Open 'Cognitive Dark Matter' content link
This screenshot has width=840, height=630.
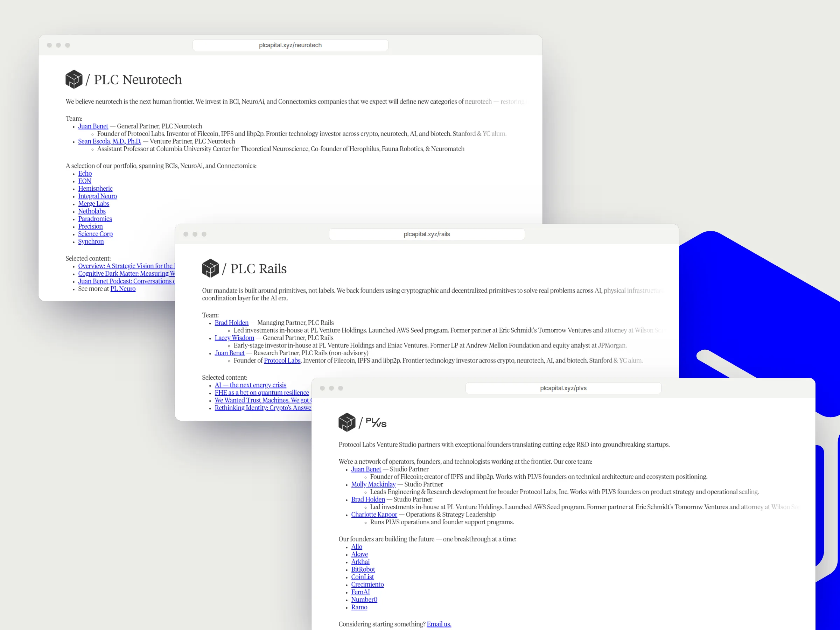pyautogui.click(x=126, y=274)
